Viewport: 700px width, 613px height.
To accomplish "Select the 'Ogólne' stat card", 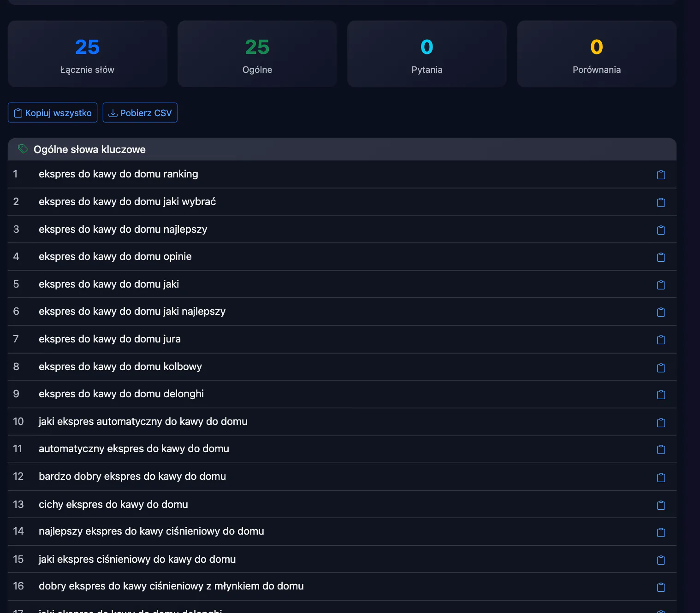I will pos(257,54).
